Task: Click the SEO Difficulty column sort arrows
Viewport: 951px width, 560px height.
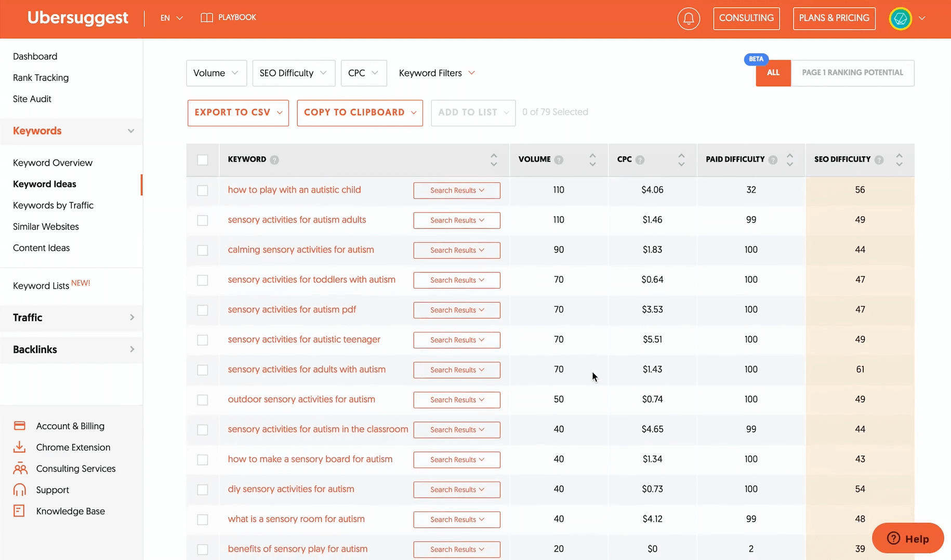Action: 899,160
